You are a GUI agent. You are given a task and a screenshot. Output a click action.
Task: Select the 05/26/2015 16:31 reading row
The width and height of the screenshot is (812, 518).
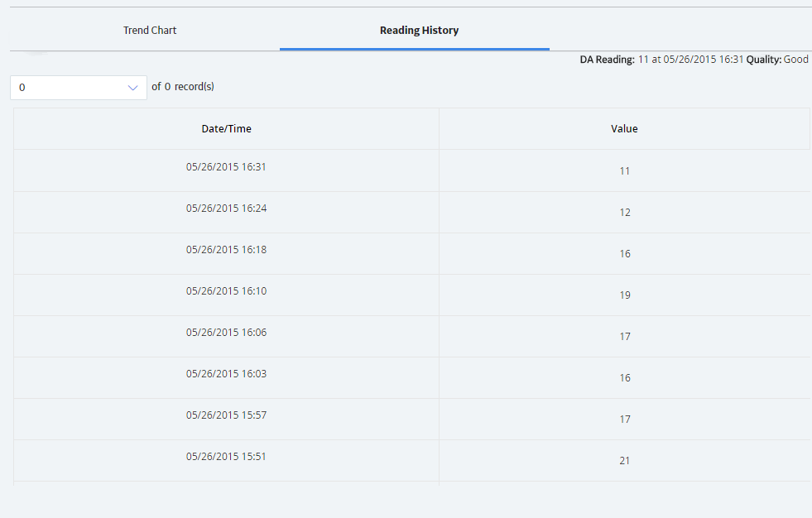(x=411, y=170)
